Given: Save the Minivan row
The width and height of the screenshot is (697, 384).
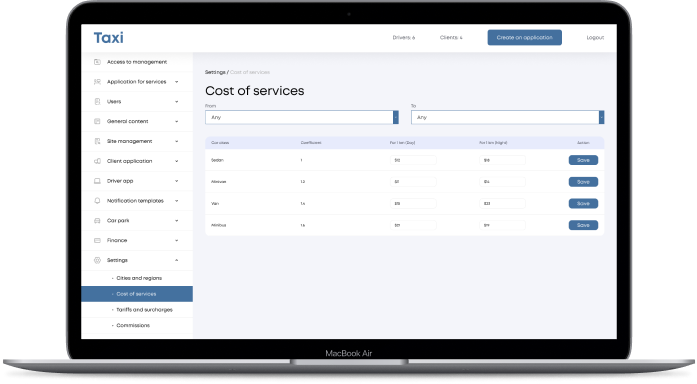Looking at the screenshot, I should 583,182.
